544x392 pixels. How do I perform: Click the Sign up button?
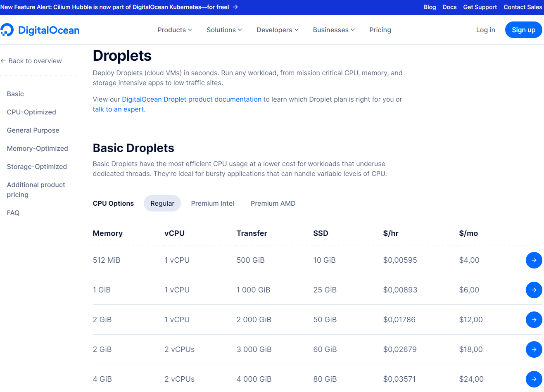coord(523,30)
